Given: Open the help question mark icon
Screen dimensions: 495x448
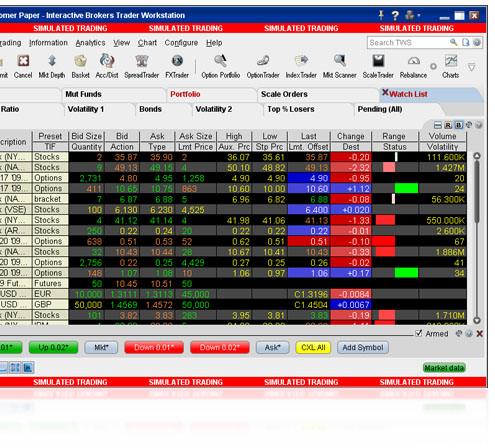Looking at the screenshot, I should (x=395, y=15).
